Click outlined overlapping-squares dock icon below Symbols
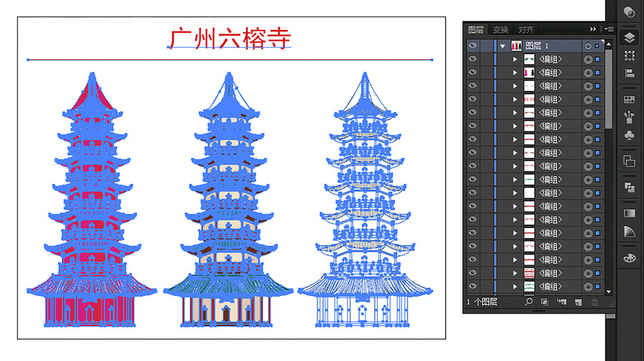Image resolution: width=644 pixels, height=361 pixels. [x=629, y=162]
